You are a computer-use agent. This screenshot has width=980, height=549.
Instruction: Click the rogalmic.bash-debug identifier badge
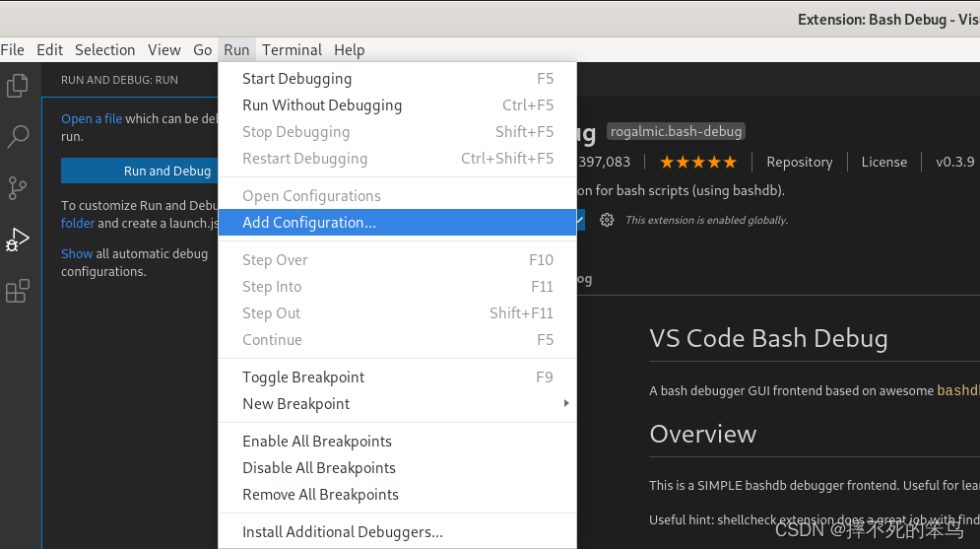677,131
